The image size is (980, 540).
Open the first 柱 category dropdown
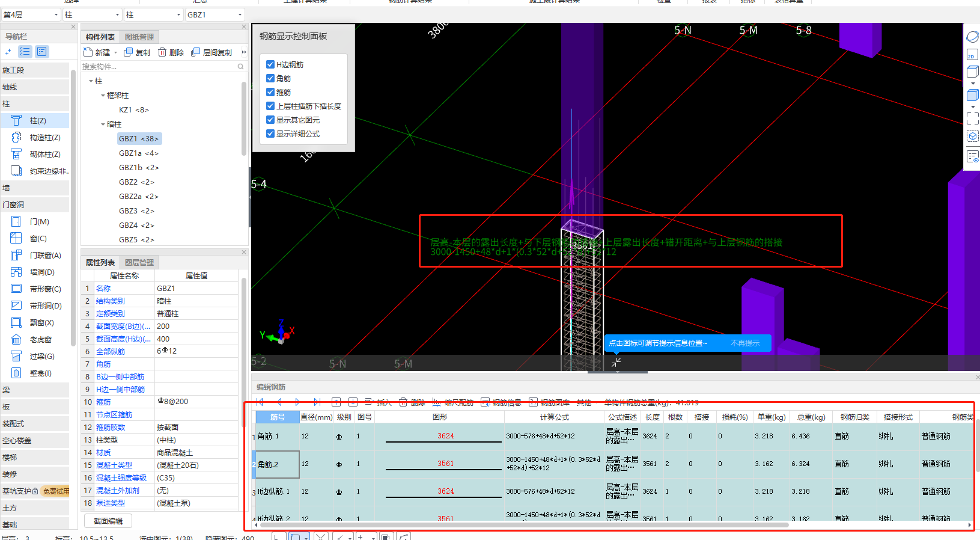pos(92,14)
